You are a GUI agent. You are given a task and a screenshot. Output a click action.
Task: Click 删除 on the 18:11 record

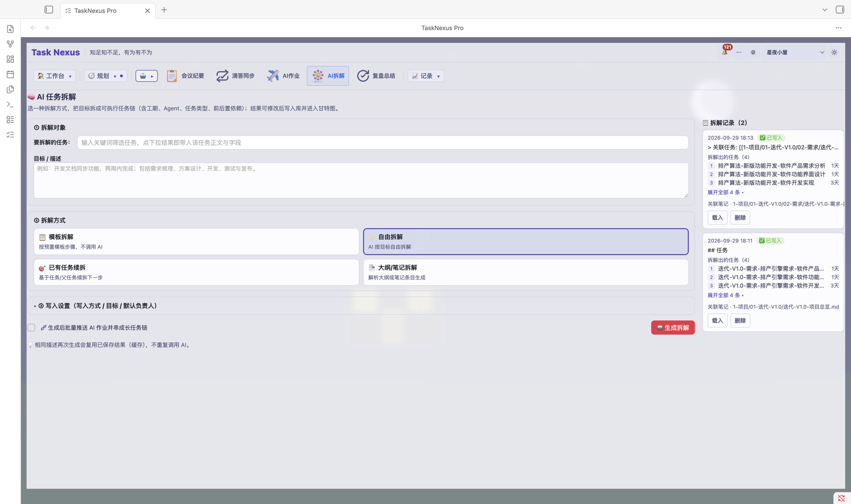740,321
